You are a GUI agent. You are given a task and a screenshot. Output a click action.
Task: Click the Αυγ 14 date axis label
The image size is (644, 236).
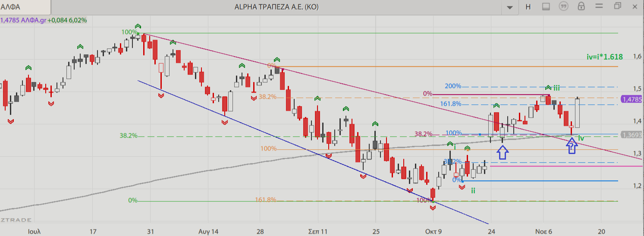tap(208, 231)
